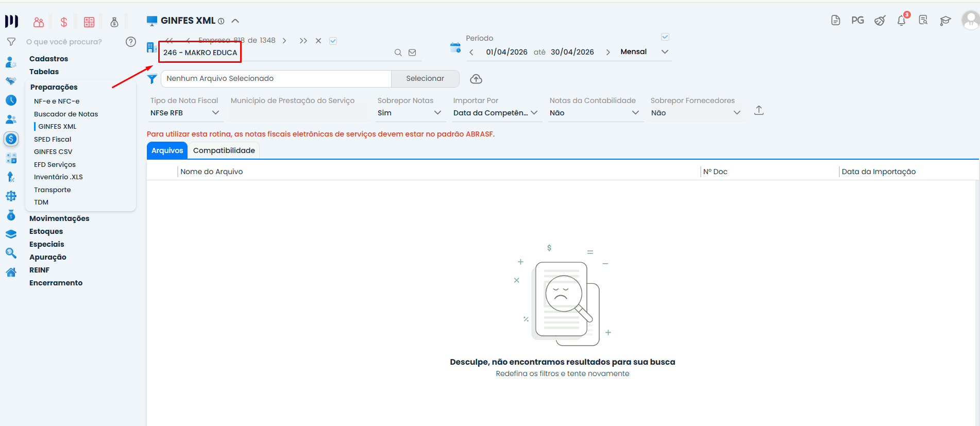Click the handshake icon in left sidebar
This screenshot has width=980, height=426.
click(11, 81)
